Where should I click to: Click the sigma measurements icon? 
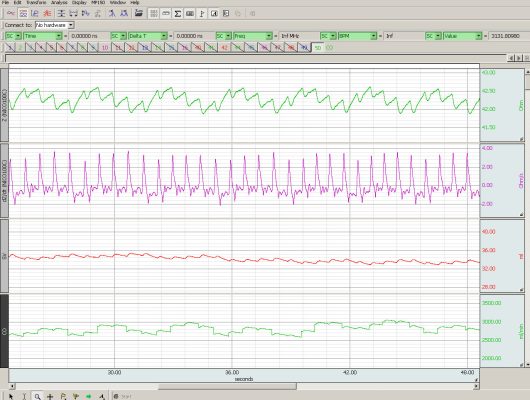(x=177, y=14)
